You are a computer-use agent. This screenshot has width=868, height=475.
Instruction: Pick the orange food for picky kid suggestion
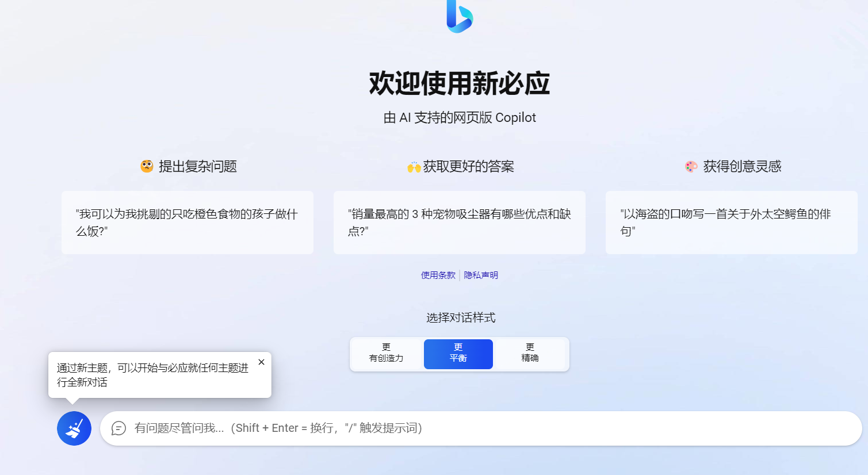point(187,223)
